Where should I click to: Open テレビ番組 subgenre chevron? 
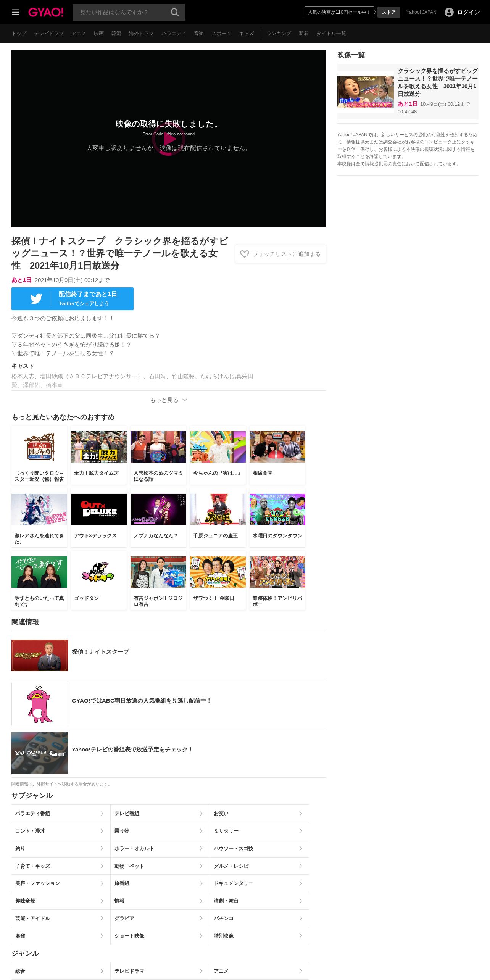point(201,814)
